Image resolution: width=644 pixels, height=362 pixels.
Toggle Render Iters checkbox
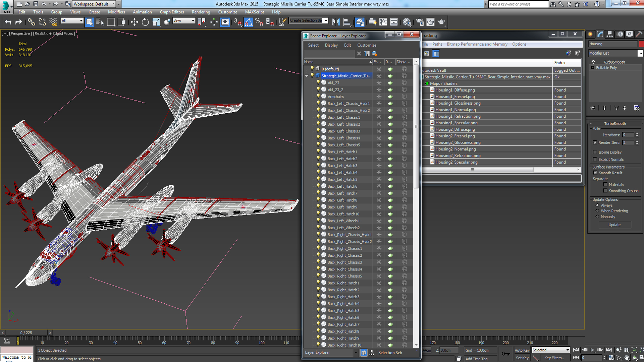(595, 142)
